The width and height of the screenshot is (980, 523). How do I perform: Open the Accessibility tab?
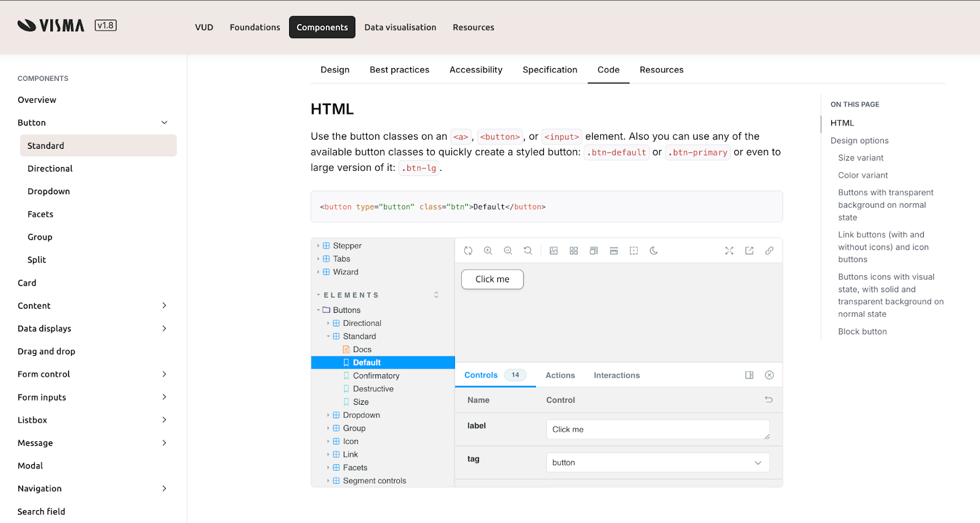tap(476, 70)
